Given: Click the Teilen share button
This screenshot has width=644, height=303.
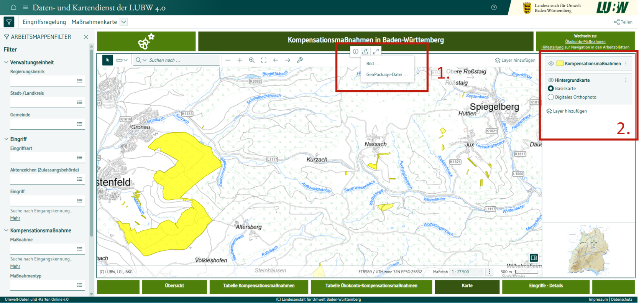Looking at the screenshot, I should point(623,22).
